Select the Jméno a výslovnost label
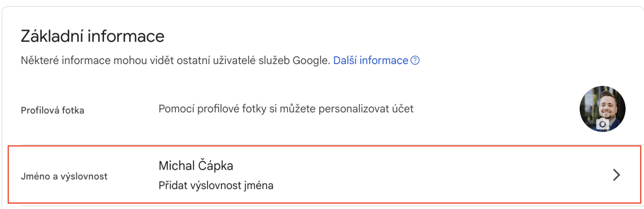 (x=64, y=176)
